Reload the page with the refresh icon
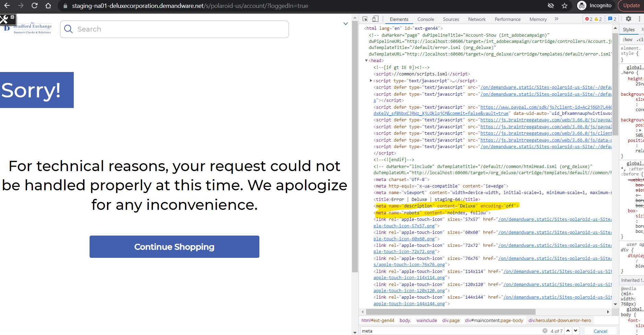 pyautogui.click(x=35, y=6)
